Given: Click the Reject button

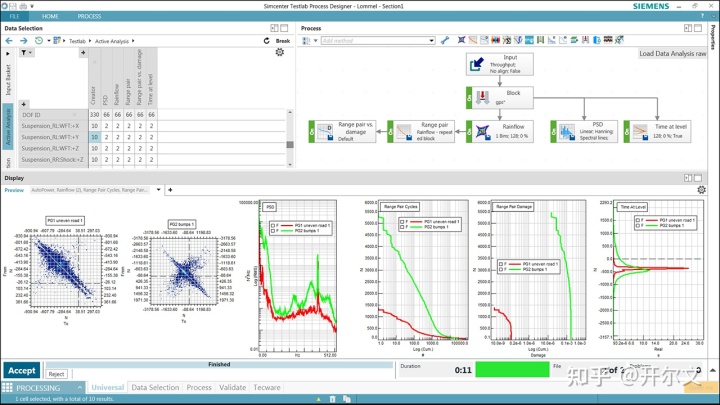Looking at the screenshot, I should pos(56,374).
